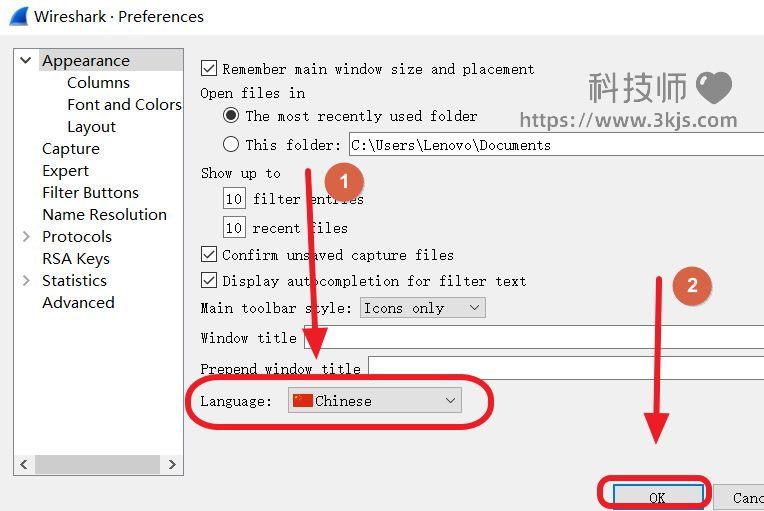Click the Window title input field

530,338
